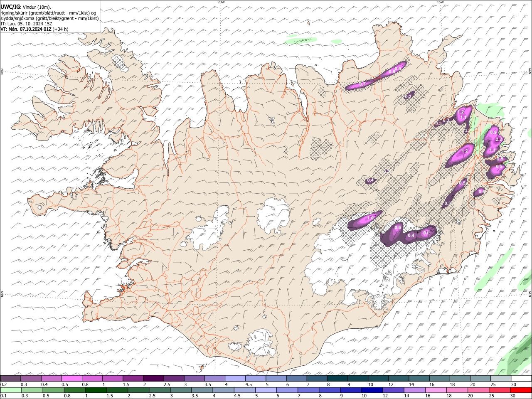Click the pink 0.5 swatch in upper snow legend
The width and height of the screenshot is (532, 399).
[x=72, y=379]
